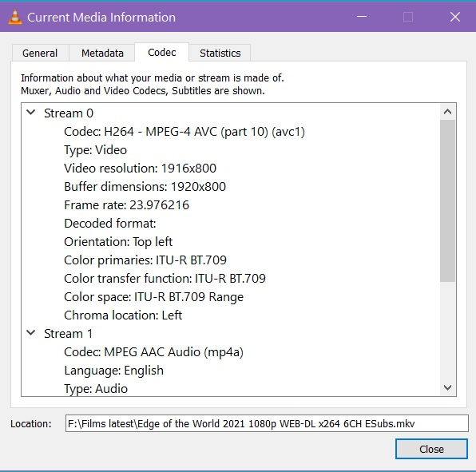Viewport: 476px width, 472px height.
Task: Click inside the Location file path field
Action: (x=267, y=423)
